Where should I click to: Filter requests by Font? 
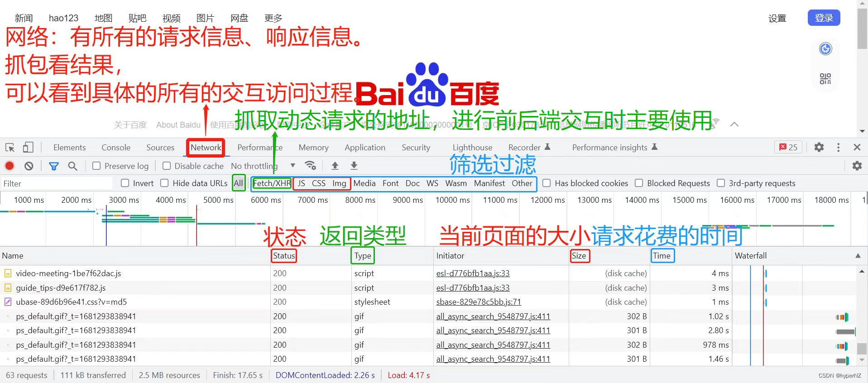(390, 183)
